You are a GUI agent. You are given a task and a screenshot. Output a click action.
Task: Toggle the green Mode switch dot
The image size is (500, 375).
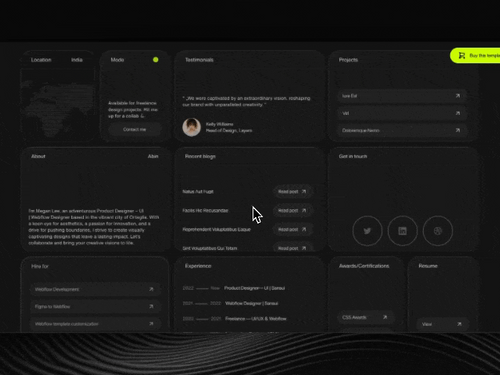(x=156, y=60)
